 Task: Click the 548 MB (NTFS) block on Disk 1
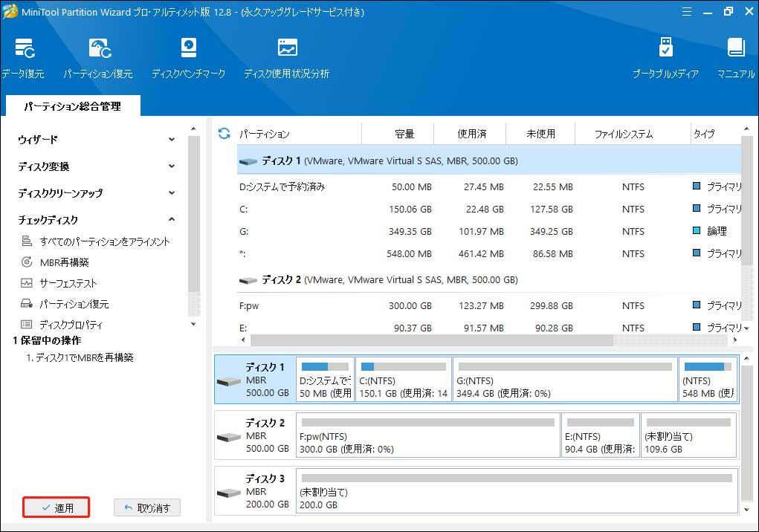[708, 379]
